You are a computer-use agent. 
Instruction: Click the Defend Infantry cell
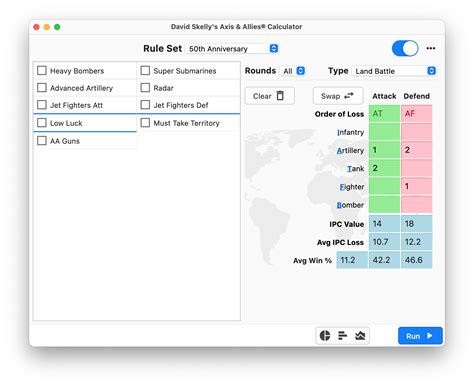click(417, 132)
